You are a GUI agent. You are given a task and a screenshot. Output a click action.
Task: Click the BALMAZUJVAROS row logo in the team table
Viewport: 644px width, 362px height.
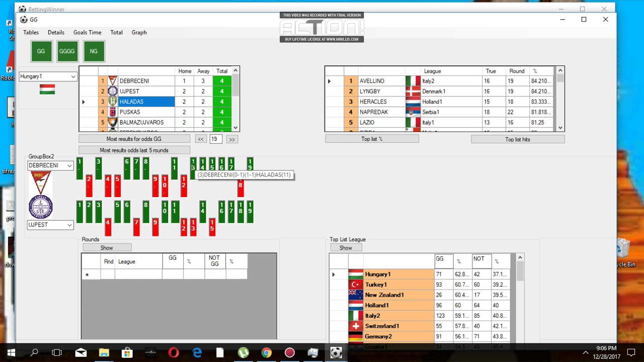(113, 122)
